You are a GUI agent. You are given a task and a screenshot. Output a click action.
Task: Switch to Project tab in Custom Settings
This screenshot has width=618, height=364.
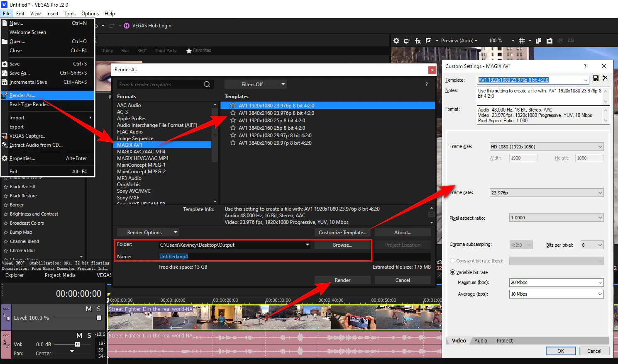pyautogui.click(x=505, y=341)
